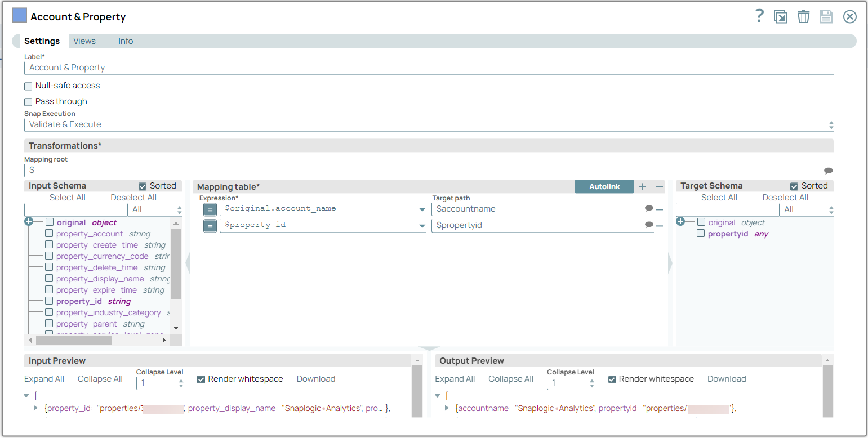Viewport: 868px width, 438px height.
Task: Open the All filter dropdown in Input Schema
Action: click(180, 209)
